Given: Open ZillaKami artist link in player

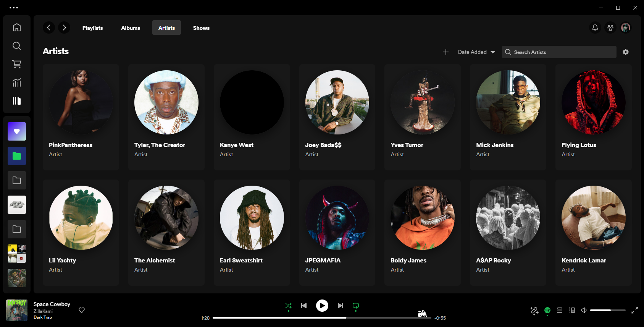Looking at the screenshot, I should 43,311.
